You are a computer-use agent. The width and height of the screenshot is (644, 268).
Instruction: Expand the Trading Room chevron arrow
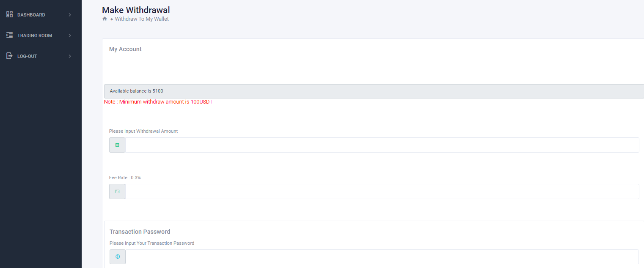[70, 36]
